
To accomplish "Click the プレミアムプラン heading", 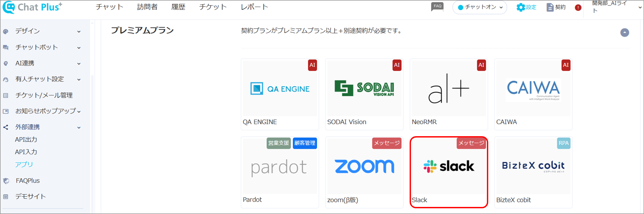I will 142,30.
